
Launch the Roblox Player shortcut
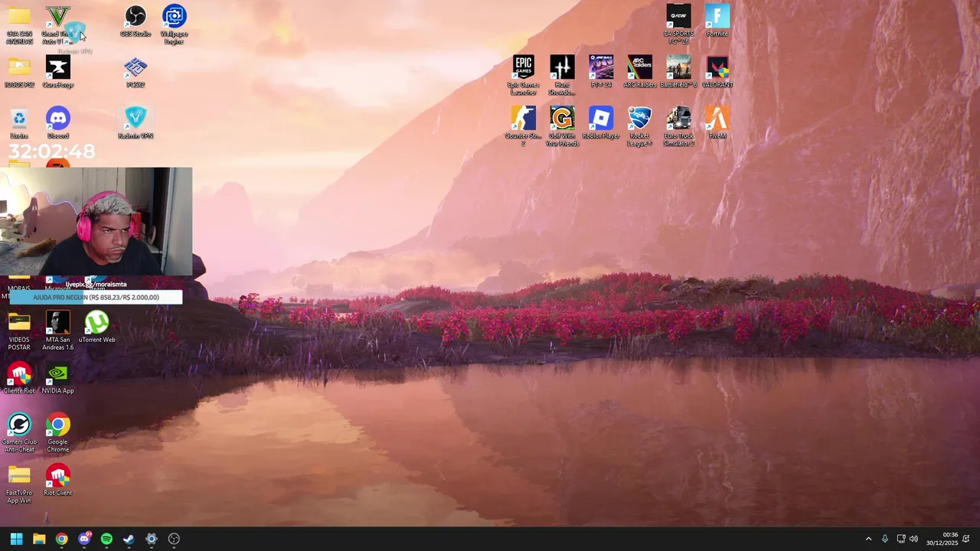click(x=601, y=123)
